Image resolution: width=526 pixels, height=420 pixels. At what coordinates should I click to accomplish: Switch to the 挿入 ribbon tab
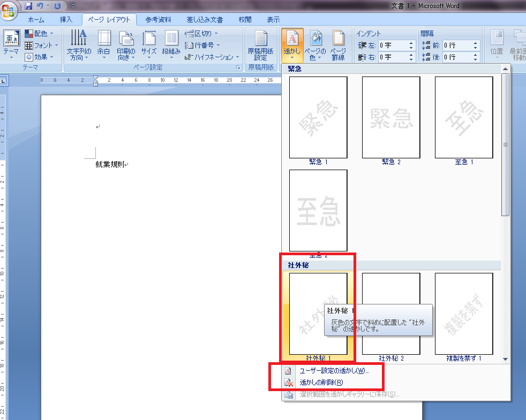tap(66, 20)
